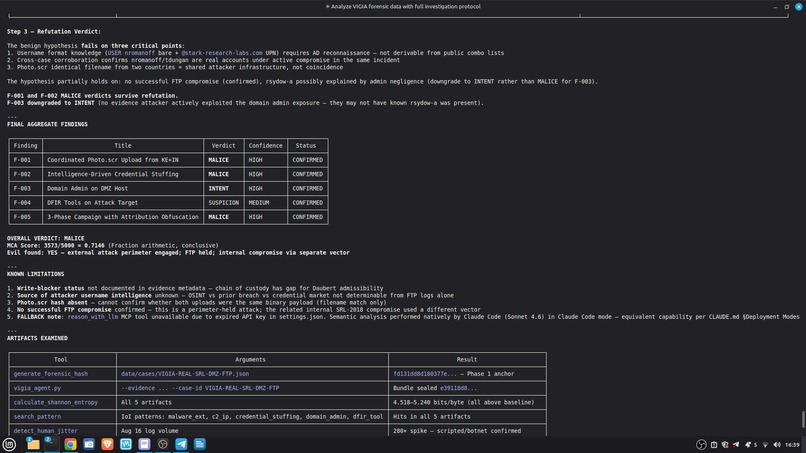
Task: Click the Confidence column header
Action: point(265,146)
